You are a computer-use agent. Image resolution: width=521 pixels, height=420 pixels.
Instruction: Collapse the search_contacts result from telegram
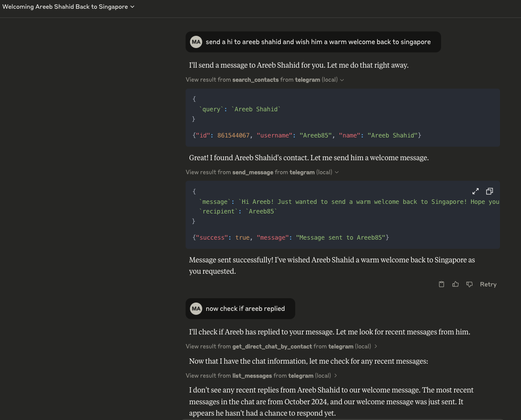[342, 80]
